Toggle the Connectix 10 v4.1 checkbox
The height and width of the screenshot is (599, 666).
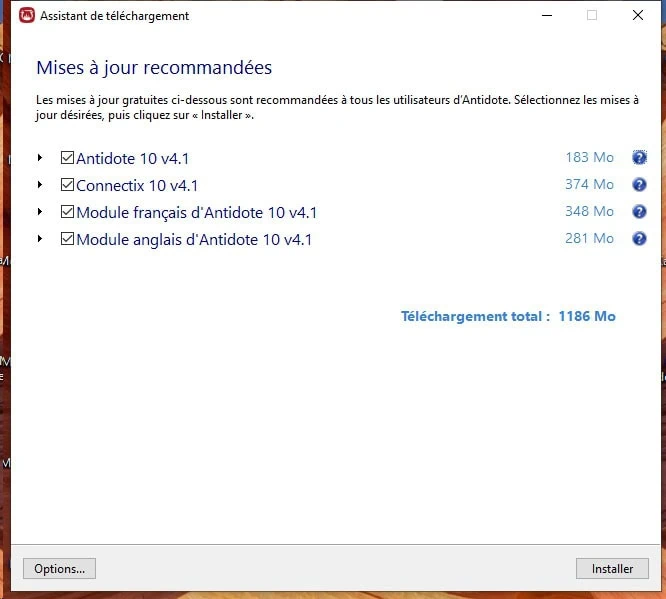tap(67, 185)
